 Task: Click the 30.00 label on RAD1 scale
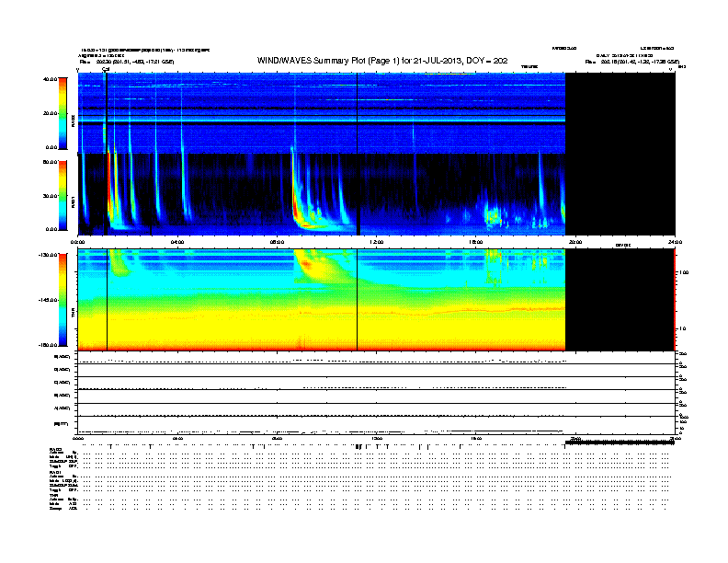(x=50, y=196)
